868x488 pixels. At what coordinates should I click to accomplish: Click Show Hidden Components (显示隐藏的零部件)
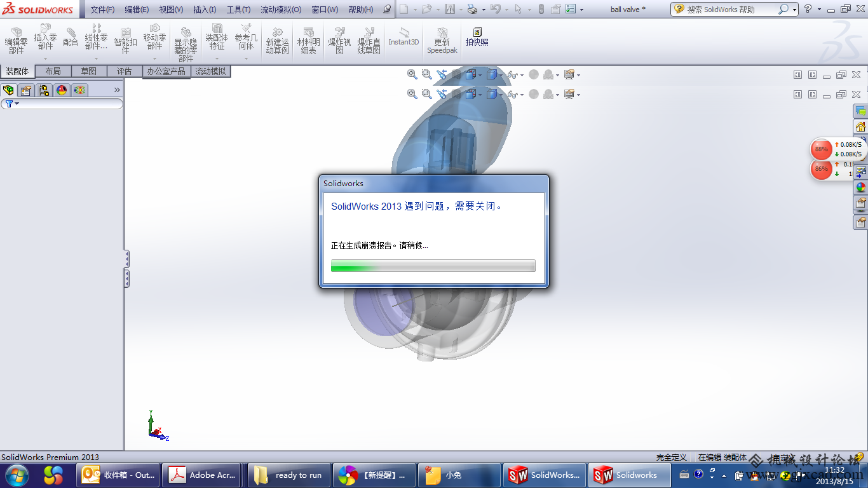186,44
